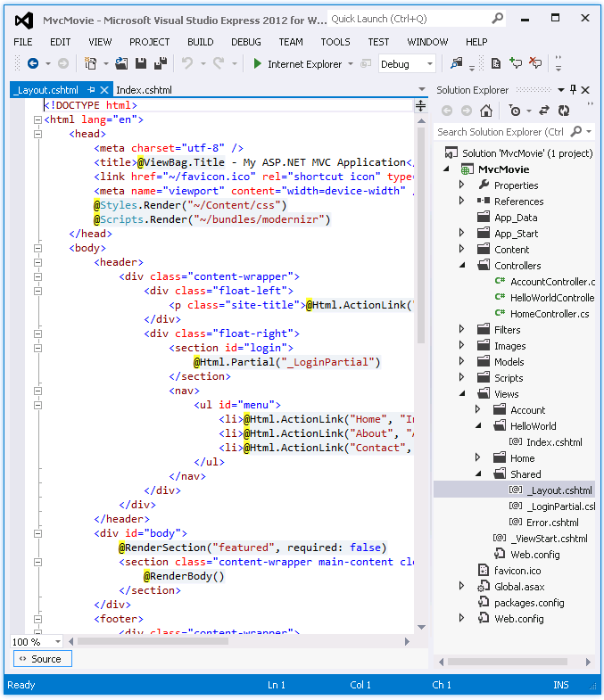Switch to the Index.cshtml tab
The width and height of the screenshot is (604, 700).
click(x=144, y=90)
